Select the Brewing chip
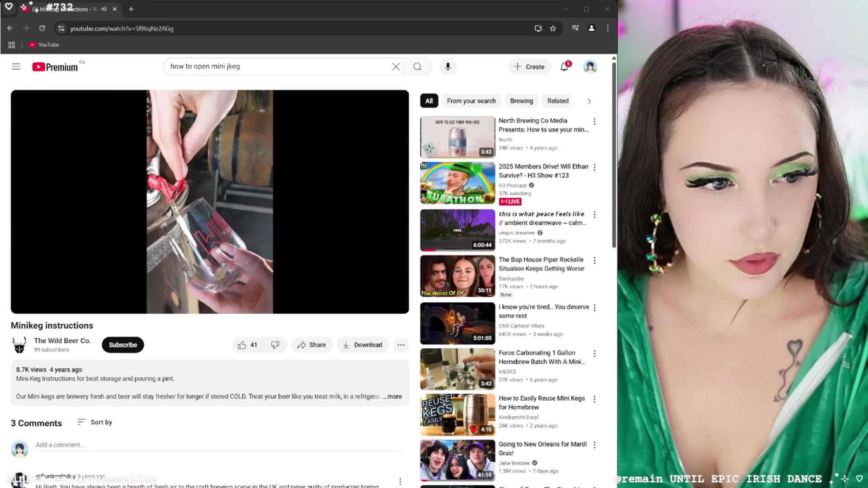 (x=521, y=101)
